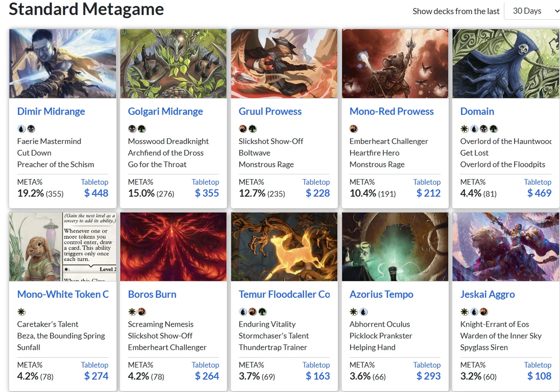Select the Mono-Red Prowess card artwork
The height and width of the screenshot is (392, 560).
[x=395, y=63]
